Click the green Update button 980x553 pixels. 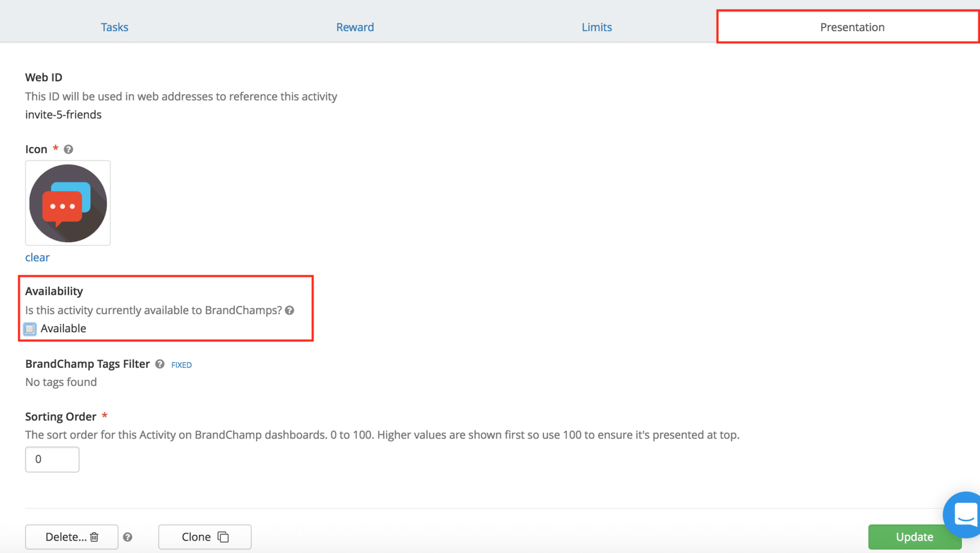point(914,537)
